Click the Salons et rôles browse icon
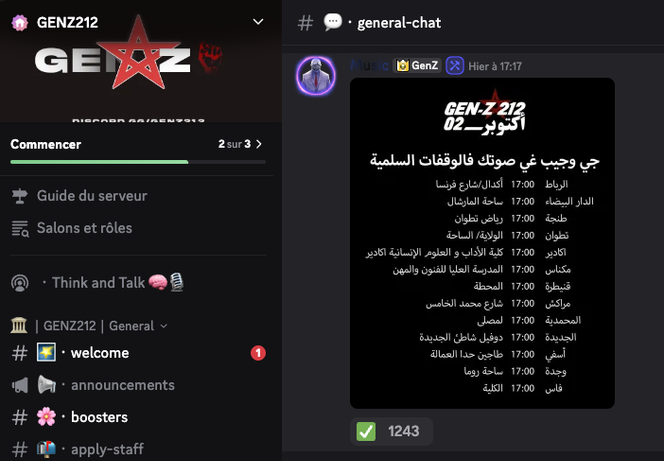 coord(20,229)
